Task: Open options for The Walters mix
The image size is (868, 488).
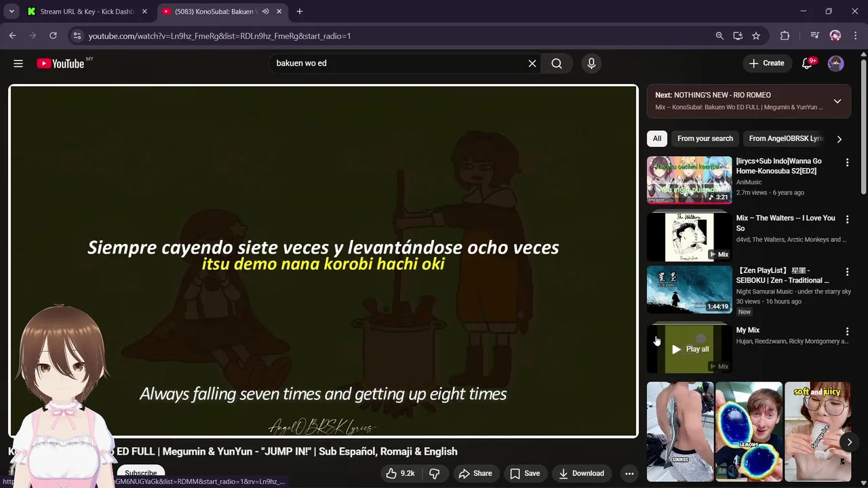Action: [x=847, y=220]
